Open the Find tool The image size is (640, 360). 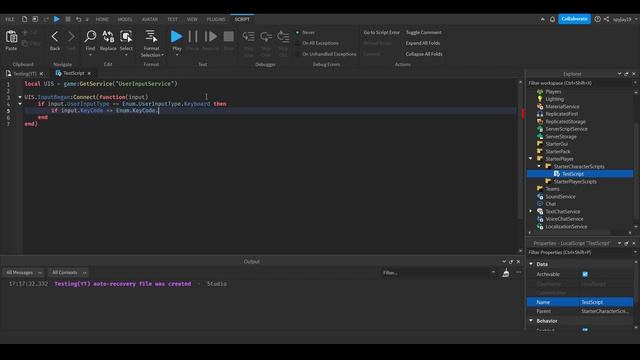[90, 37]
